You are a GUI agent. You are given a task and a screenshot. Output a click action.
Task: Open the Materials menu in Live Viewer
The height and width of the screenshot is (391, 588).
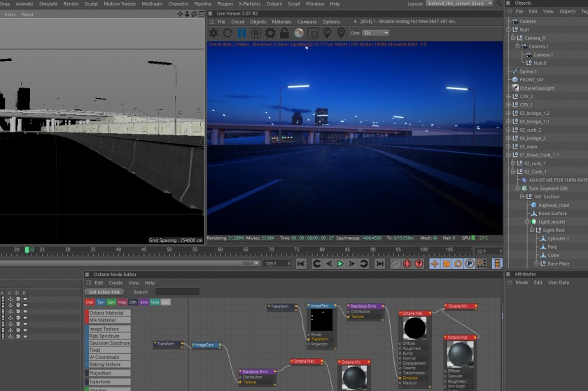pos(281,22)
